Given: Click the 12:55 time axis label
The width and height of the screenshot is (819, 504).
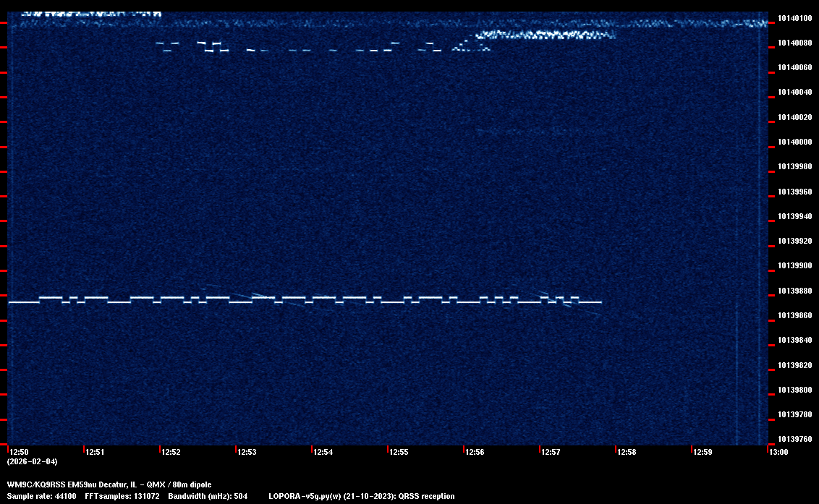Looking at the screenshot, I should pos(399,452).
